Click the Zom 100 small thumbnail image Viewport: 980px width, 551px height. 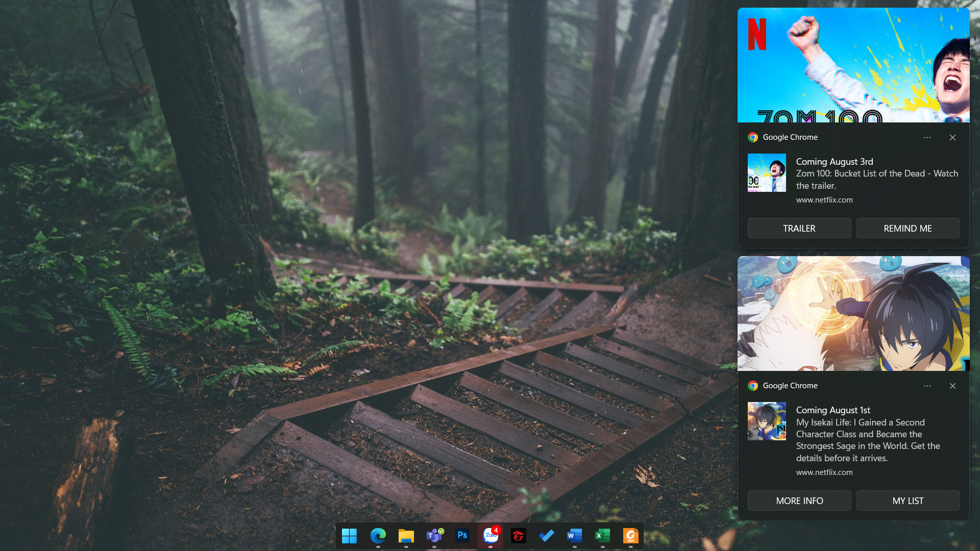point(767,173)
